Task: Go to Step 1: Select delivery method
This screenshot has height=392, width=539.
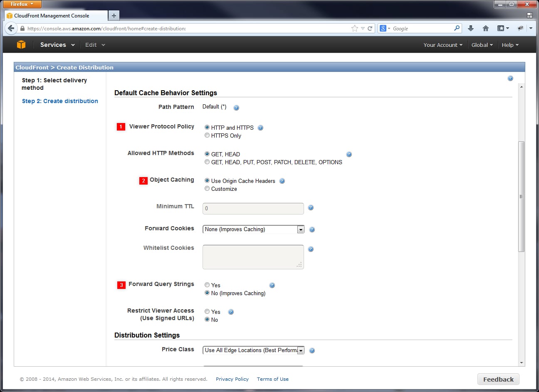Action: (54, 84)
